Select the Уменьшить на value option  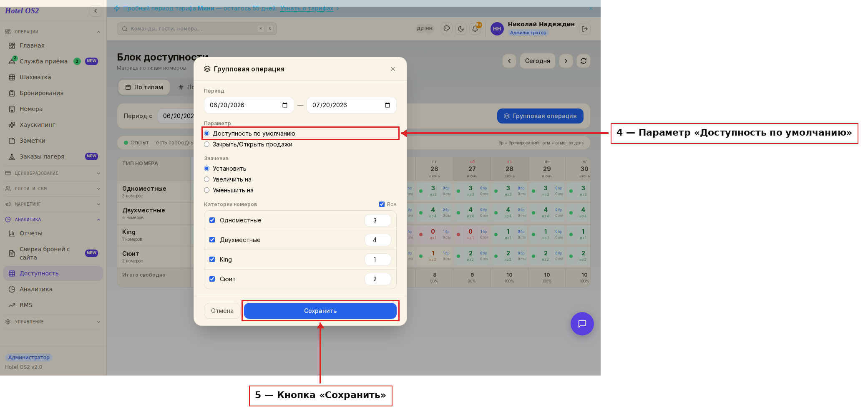click(x=207, y=190)
